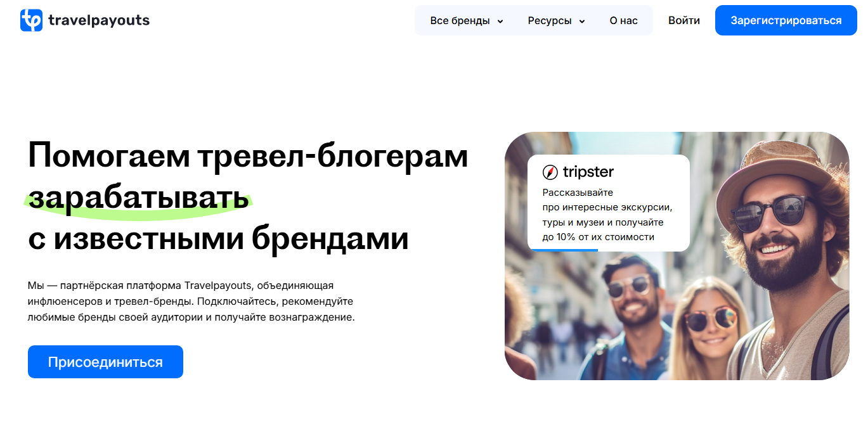Click the chevron next to "Ресурсы"
Screen dimensions: 868x422
(582, 21)
